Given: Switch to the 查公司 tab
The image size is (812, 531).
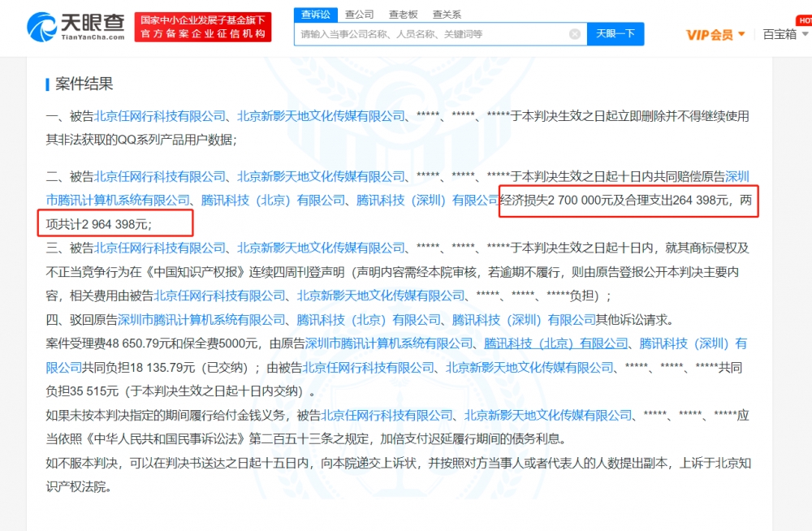Looking at the screenshot, I should pyautogui.click(x=360, y=15).
